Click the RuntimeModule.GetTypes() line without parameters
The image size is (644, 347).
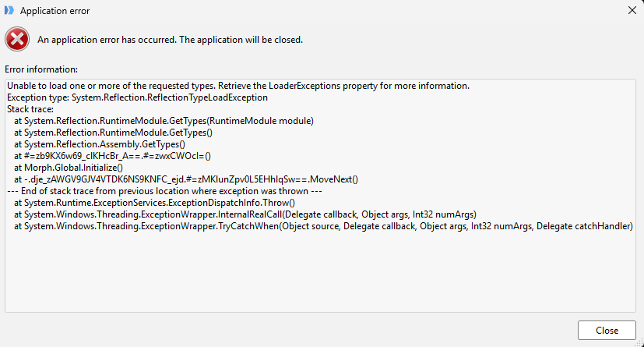point(113,133)
